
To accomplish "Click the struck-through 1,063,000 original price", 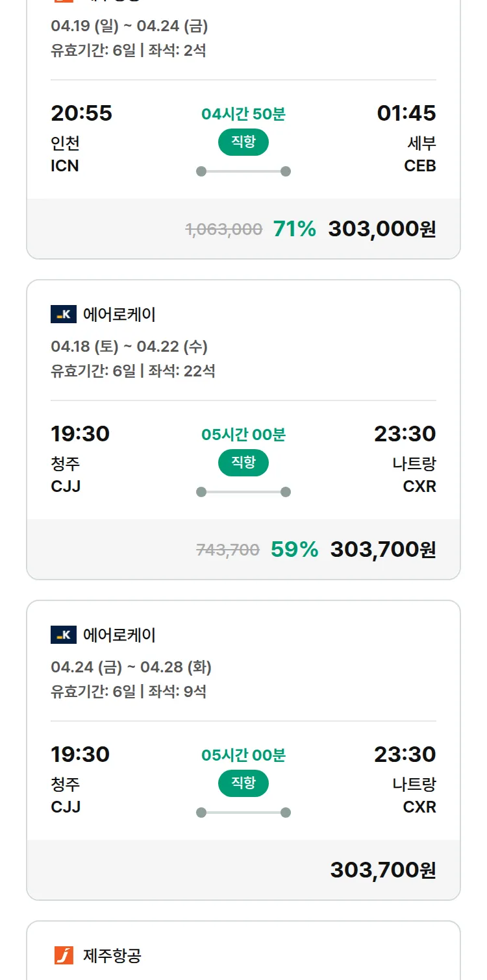I will pyautogui.click(x=224, y=230).
